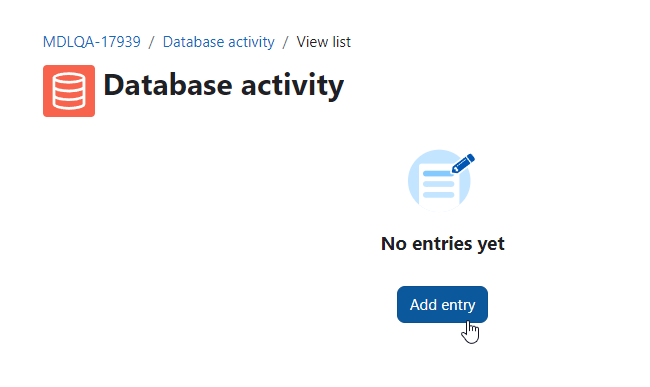Screen dimensions: 650x387
Task: Click the blue pencil in the illustration
Action: [463, 163]
